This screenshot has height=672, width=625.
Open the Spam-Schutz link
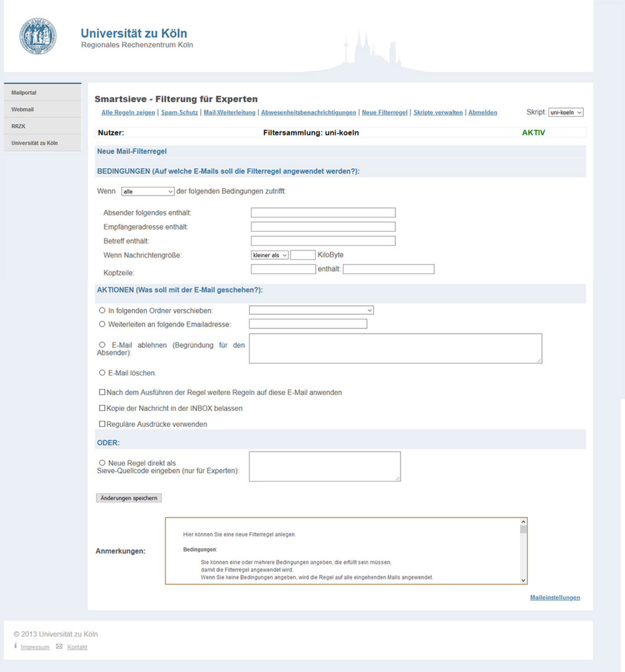[x=179, y=112]
